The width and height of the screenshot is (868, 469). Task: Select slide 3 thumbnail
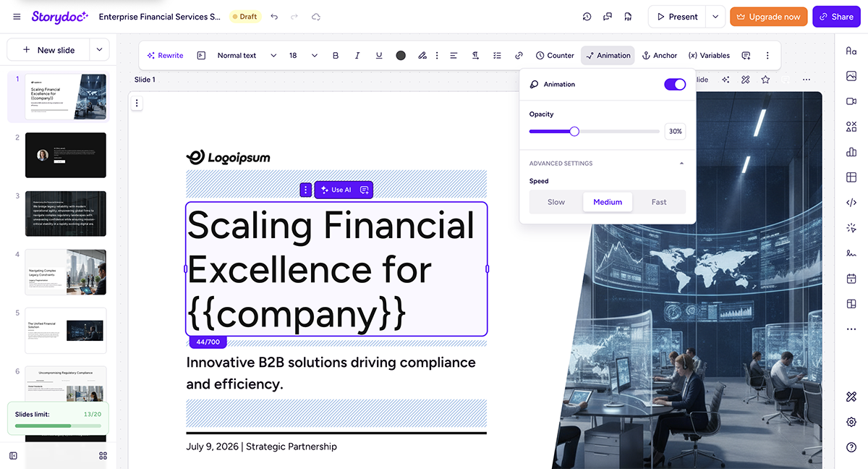point(66,214)
